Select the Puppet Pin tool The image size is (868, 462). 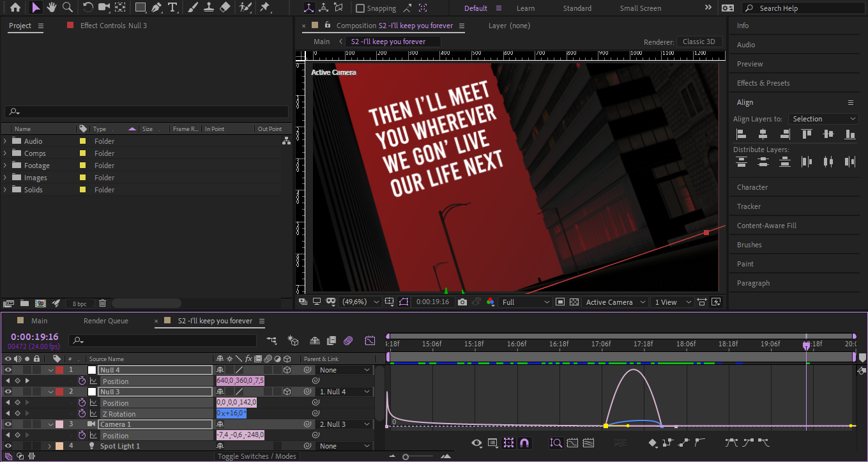pyautogui.click(x=265, y=8)
